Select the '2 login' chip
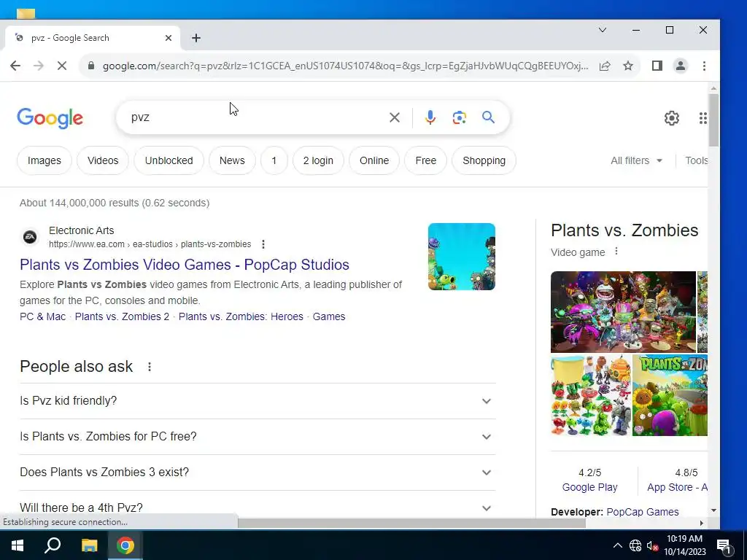Screen dimensions: 747x560 [x=318, y=160]
